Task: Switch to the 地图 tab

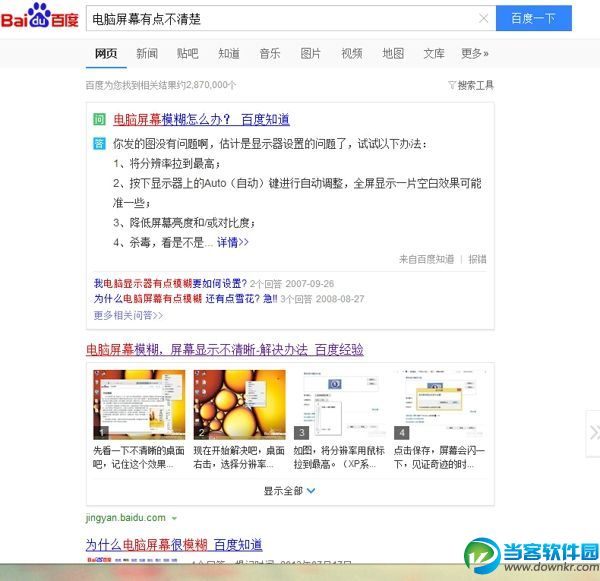Action: (393, 54)
